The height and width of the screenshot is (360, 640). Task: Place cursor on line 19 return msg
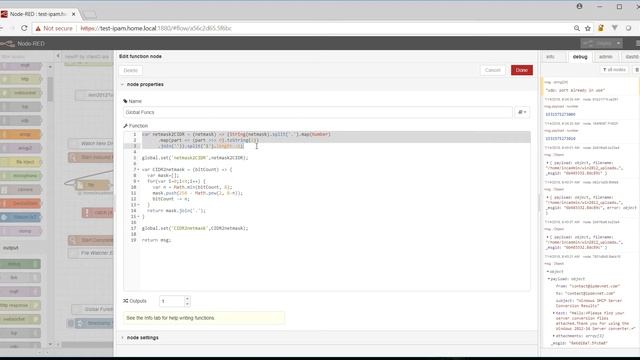click(156, 240)
